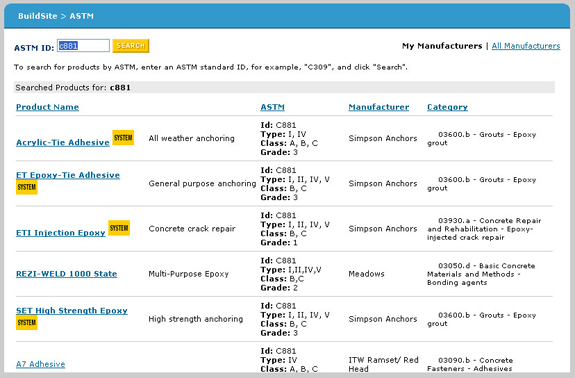This screenshot has width=575, height=378.
Task: Open the All Manufacturers link
Action: click(x=525, y=46)
